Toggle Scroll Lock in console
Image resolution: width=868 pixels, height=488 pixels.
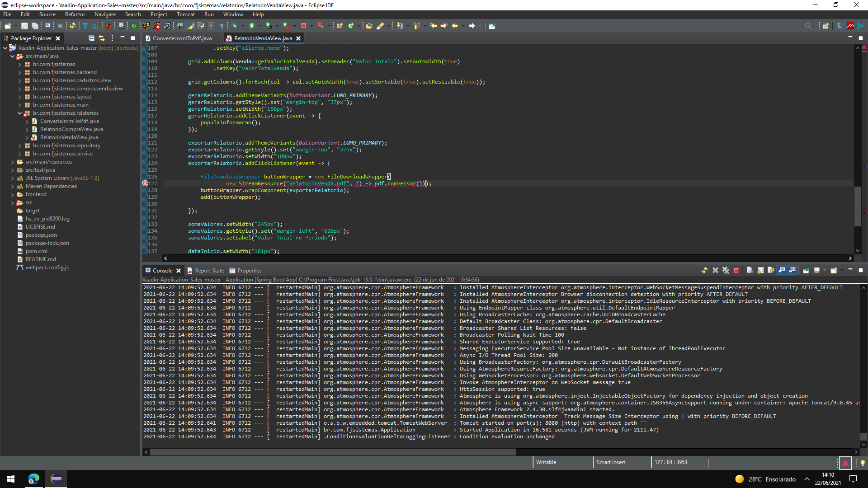pyautogui.click(x=760, y=270)
